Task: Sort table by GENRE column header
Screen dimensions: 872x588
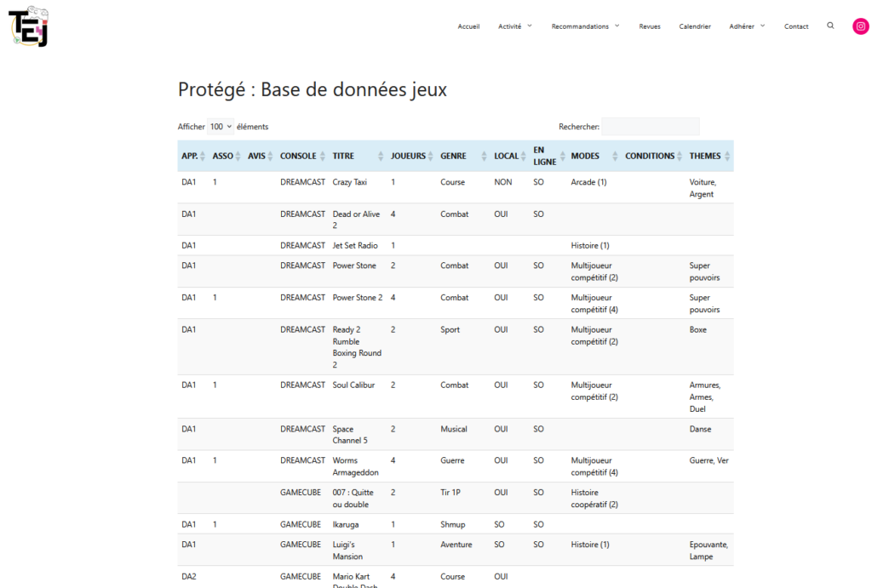Action: [x=453, y=157]
